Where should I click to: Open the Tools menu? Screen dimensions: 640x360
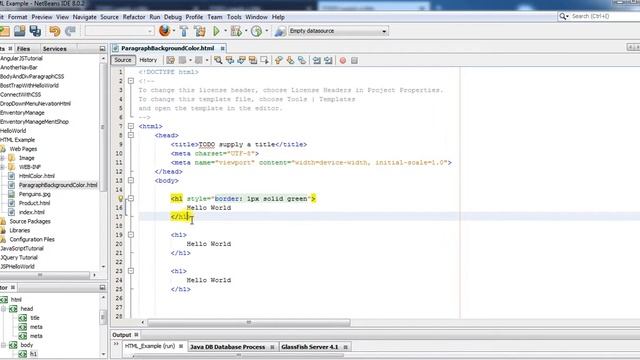[234, 17]
